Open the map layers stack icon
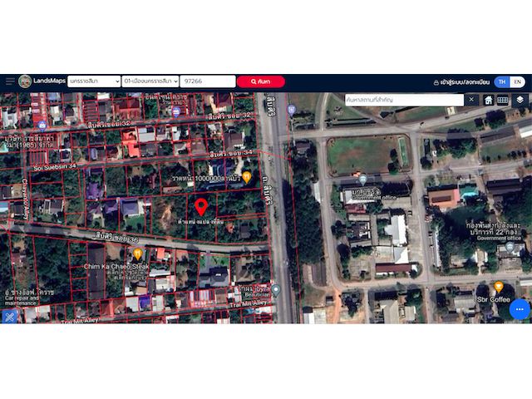 [x=520, y=100]
